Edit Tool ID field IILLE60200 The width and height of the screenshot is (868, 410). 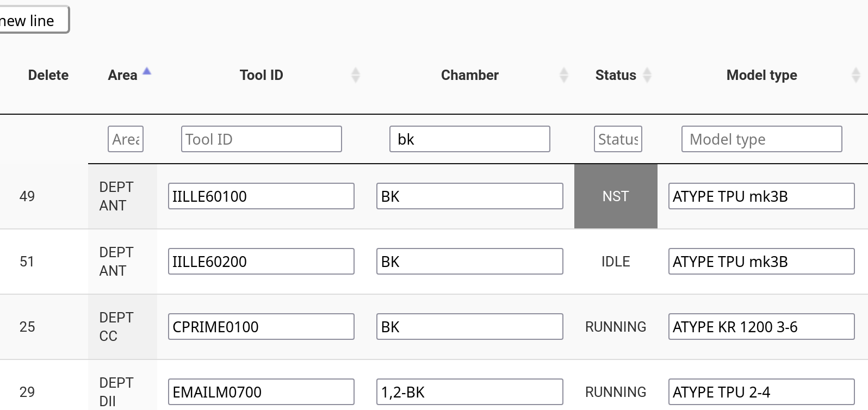(261, 262)
